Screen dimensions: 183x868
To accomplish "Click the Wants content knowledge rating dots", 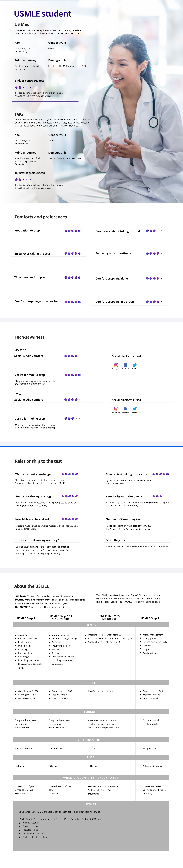I will 70,474.
